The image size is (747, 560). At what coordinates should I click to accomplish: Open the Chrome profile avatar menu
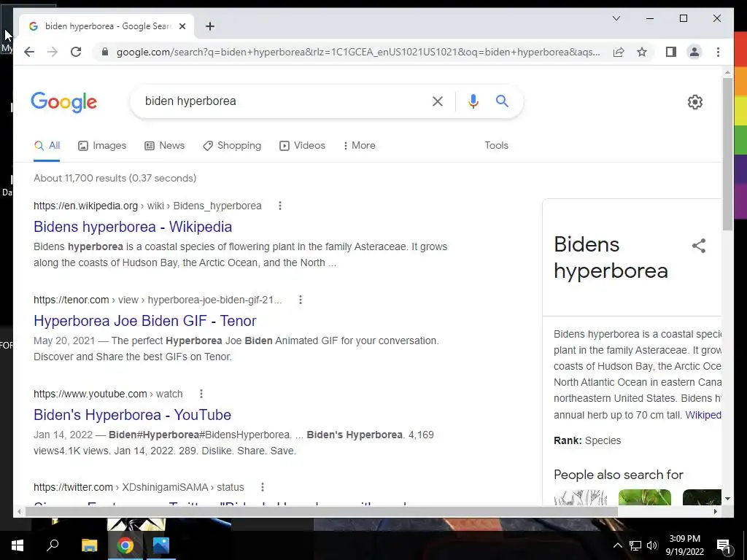coord(694,52)
